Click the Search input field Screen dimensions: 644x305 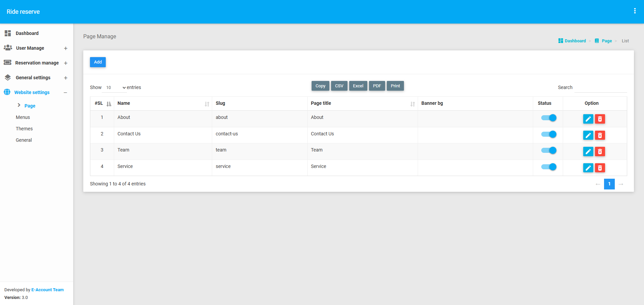(600, 88)
